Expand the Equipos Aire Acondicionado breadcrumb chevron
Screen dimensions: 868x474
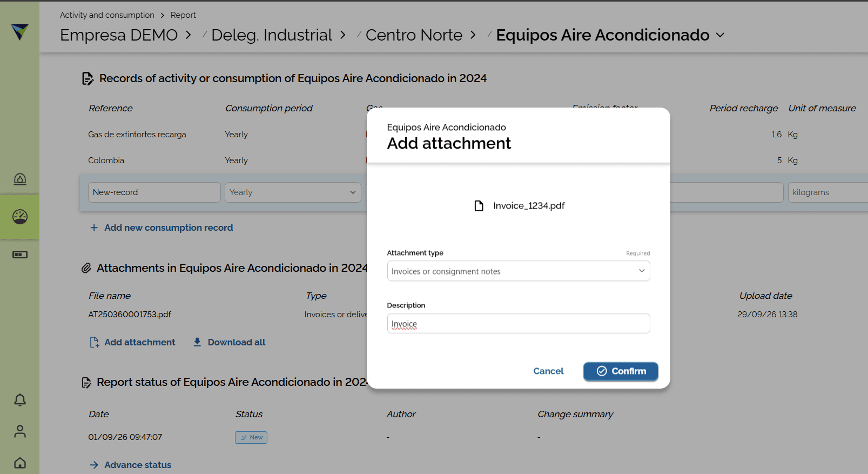click(x=720, y=35)
